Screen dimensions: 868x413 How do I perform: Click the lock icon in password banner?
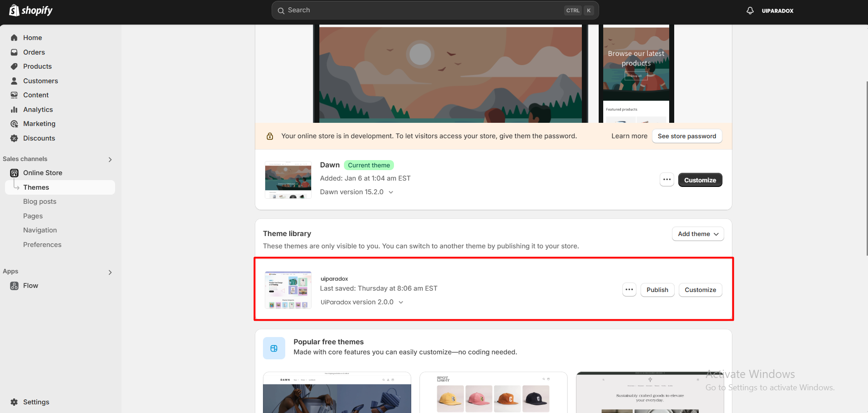pyautogui.click(x=270, y=136)
